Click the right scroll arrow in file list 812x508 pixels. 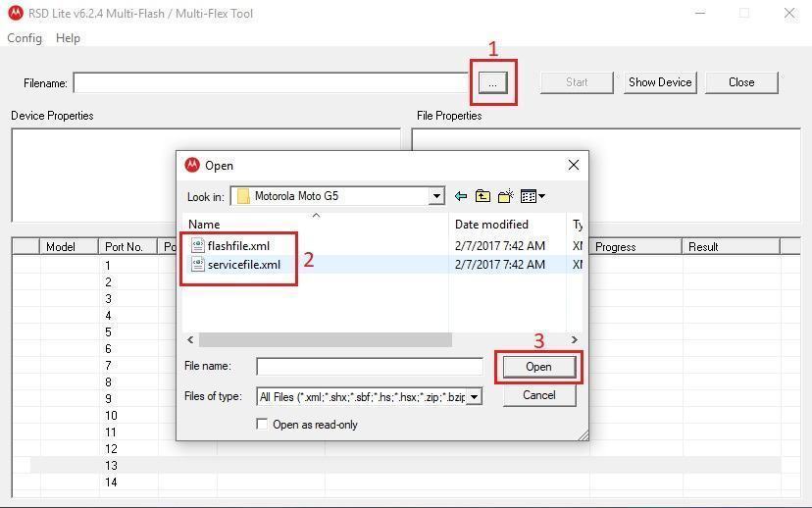575,339
